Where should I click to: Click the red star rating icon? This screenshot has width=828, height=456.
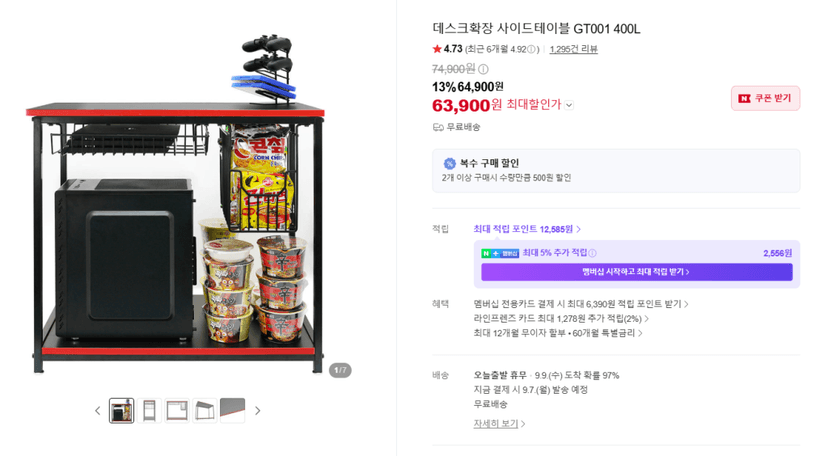click(x=437, y=49)
